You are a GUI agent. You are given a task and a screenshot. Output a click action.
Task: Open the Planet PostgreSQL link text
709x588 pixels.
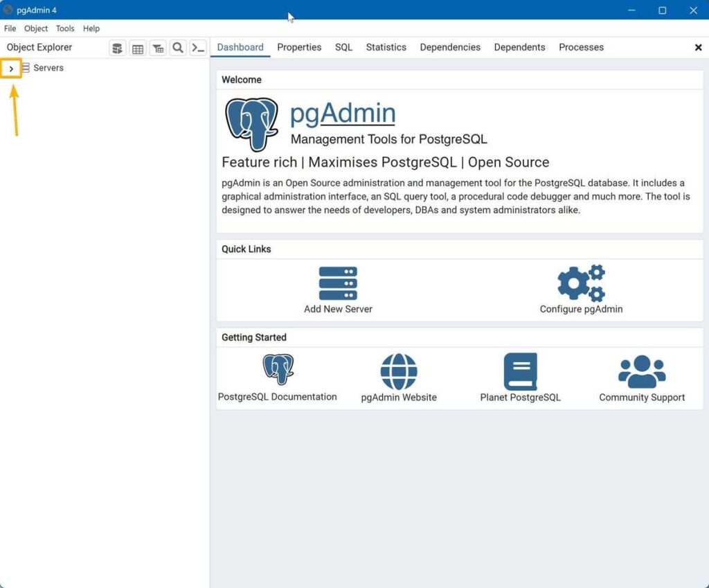point(521,397)
